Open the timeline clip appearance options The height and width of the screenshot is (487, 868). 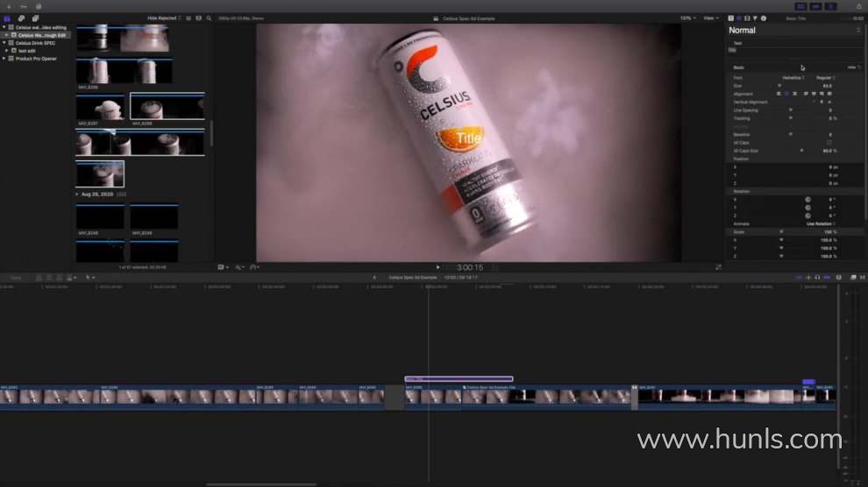tap(839, 278)
